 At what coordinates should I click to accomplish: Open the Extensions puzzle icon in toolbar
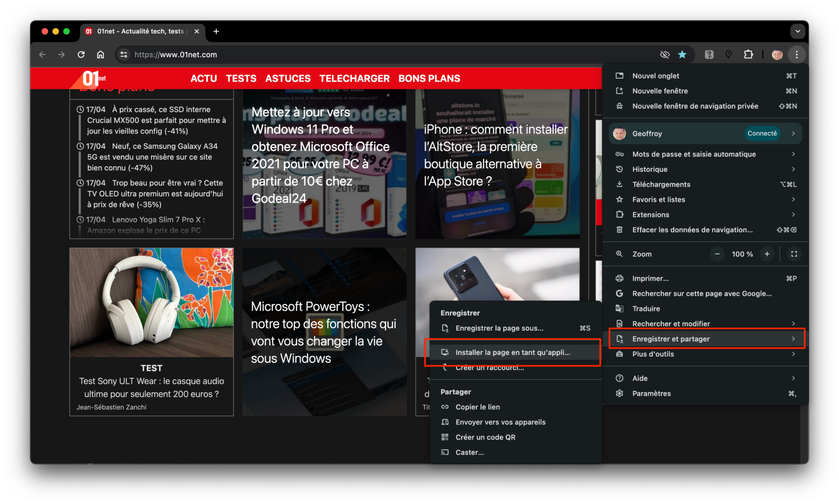click(749, 55)
